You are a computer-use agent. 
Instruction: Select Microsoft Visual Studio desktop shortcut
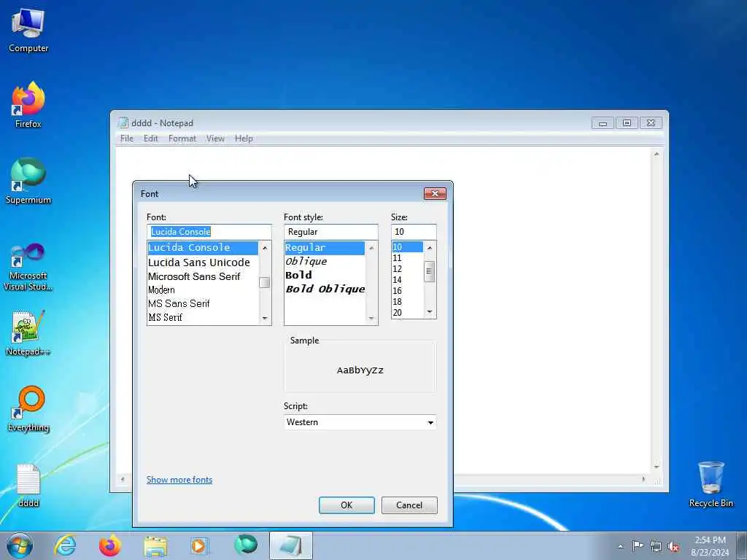[28, 267]
